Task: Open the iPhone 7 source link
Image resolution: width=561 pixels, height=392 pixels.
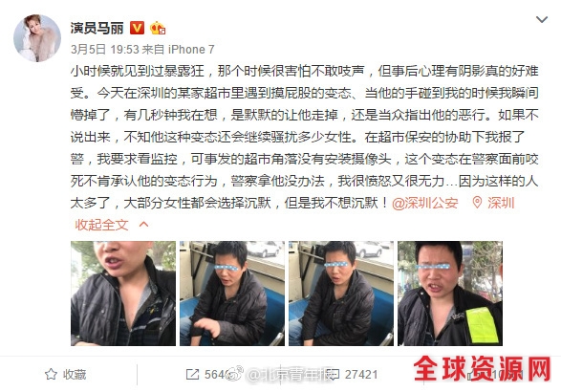Action: point(191,49)
